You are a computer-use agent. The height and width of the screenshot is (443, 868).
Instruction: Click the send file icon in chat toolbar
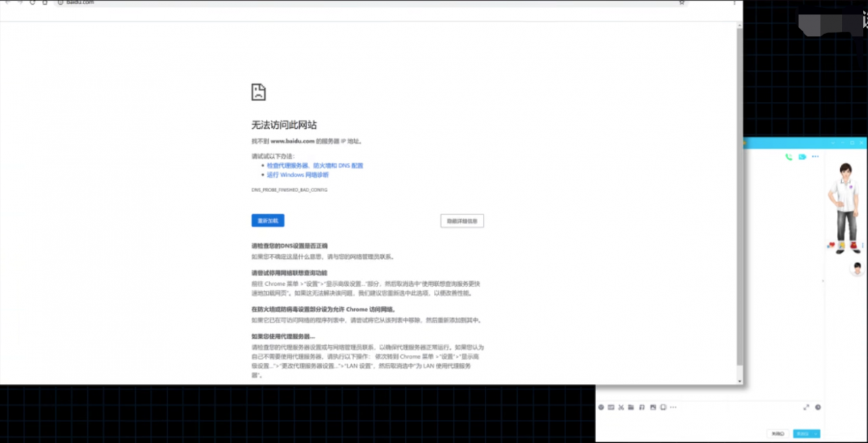click(x=630, y=407)
